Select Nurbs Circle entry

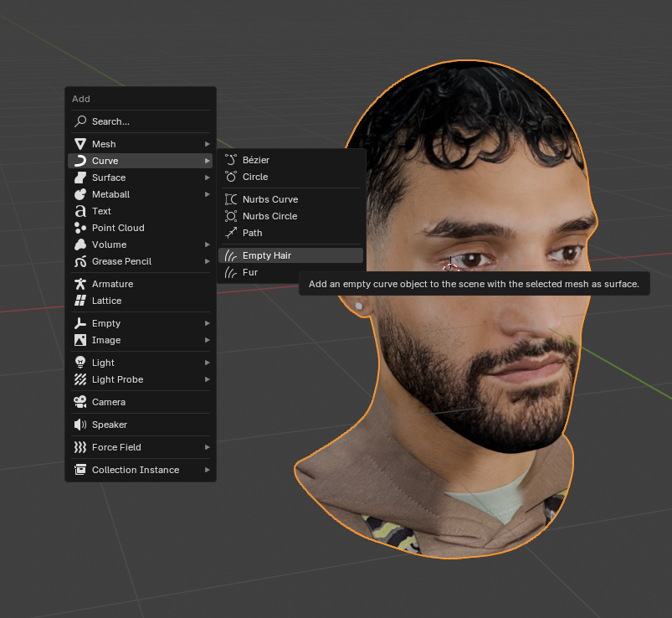pos(290,216)
